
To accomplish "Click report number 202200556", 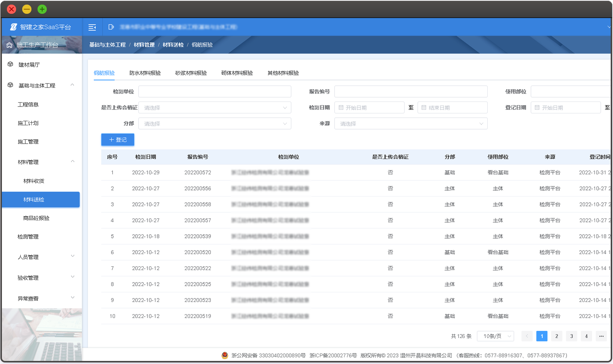I will point(198,189).
